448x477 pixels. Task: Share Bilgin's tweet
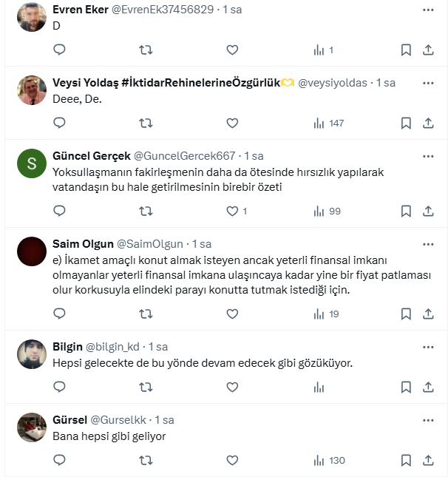click(x=428, y=387)
